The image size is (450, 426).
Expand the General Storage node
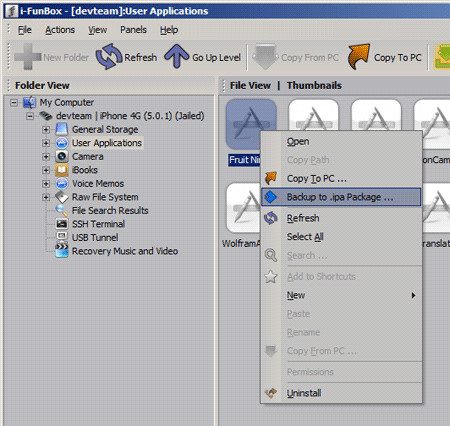pyautogui.click(x=46, y=129)
